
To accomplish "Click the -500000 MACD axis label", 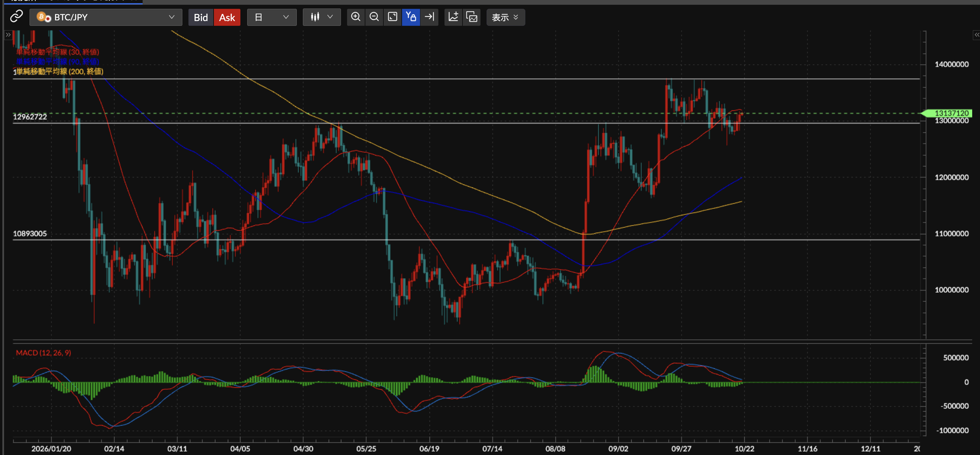I will click(955, 406).
